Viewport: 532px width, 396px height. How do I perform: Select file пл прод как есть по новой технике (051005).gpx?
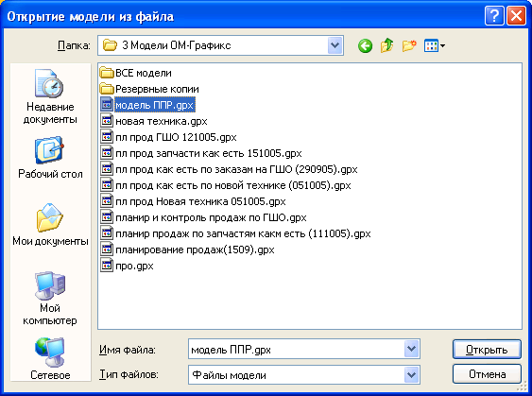point(226,185)
